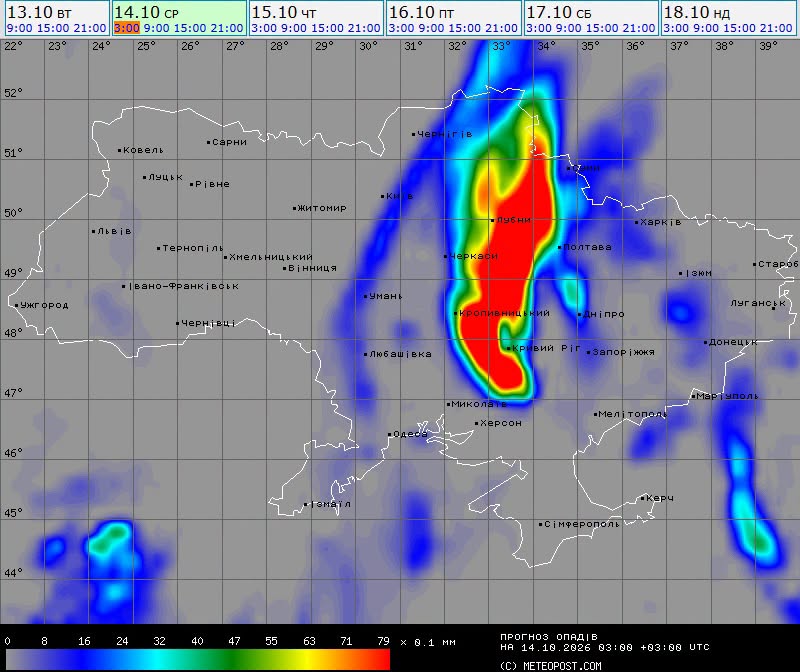Screen dimensions: 800x672
Task: Jump to 3:00 on 15.10 чт
Action: tap(264, 28)
